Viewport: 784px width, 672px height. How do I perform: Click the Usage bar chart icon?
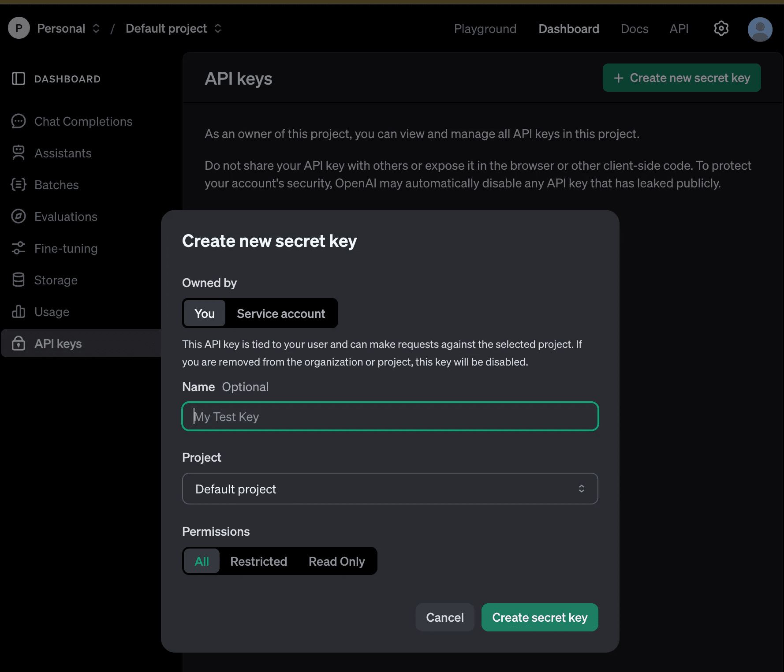coord(19,312)
